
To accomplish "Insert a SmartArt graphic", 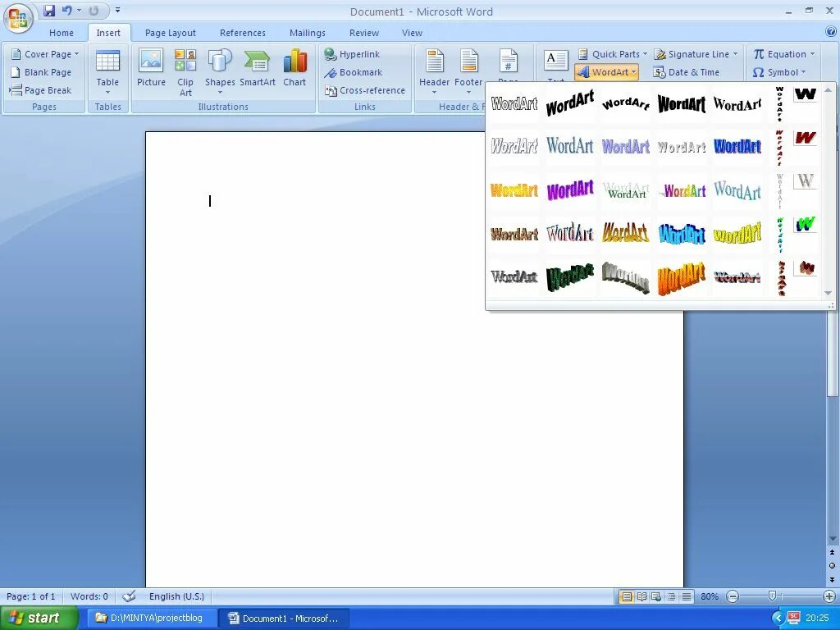I will [257, 68].
